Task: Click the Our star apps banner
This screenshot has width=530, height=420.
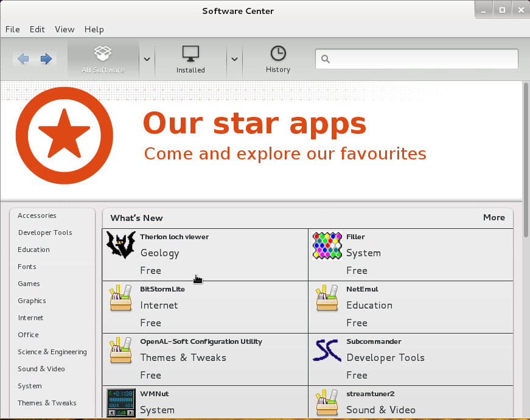Action: pyautogui.click(x=261, y=141)
